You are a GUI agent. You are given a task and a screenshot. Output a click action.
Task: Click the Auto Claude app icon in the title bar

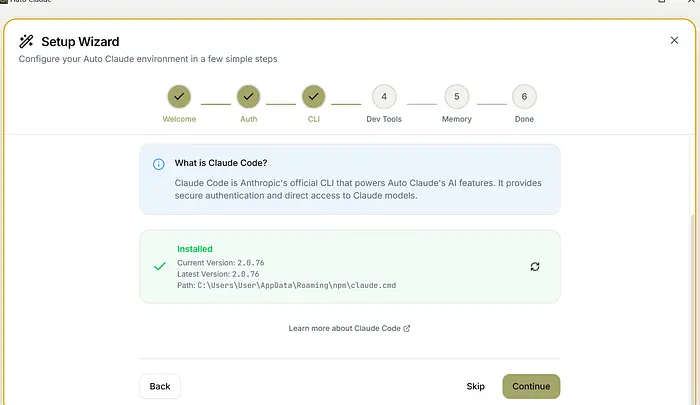(x=4, y=3)
